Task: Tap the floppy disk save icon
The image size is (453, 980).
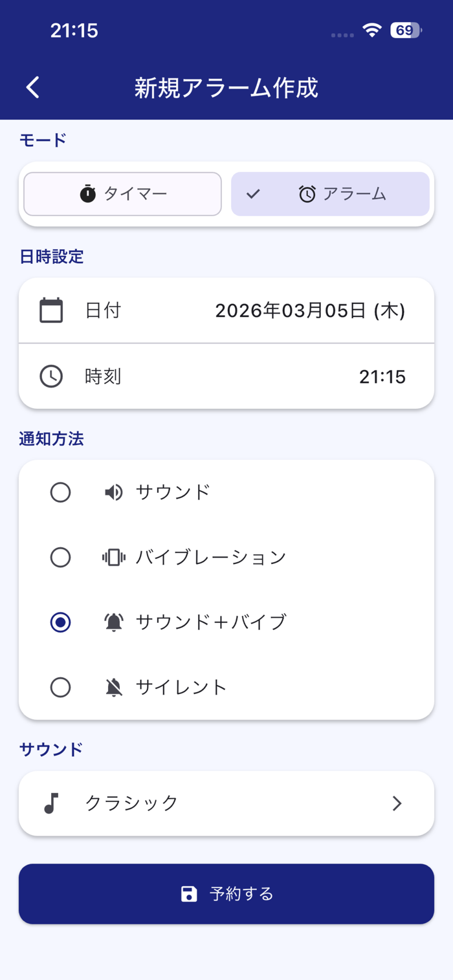Action: [x=189, y=894]
